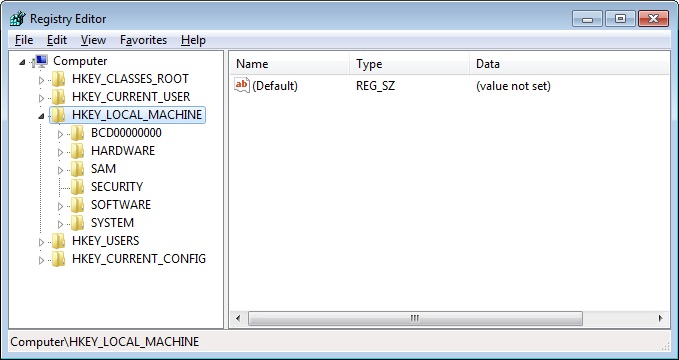Sort by the Name column header
This screenshot has height=360, width=679.
(289, 64)
